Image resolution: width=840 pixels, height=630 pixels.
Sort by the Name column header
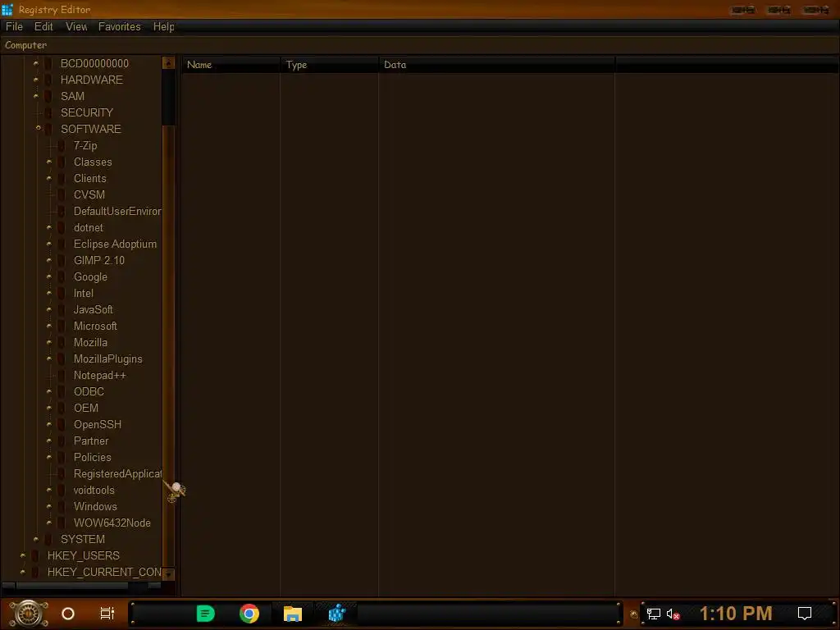pyautogui.click(x=231, y=65)
